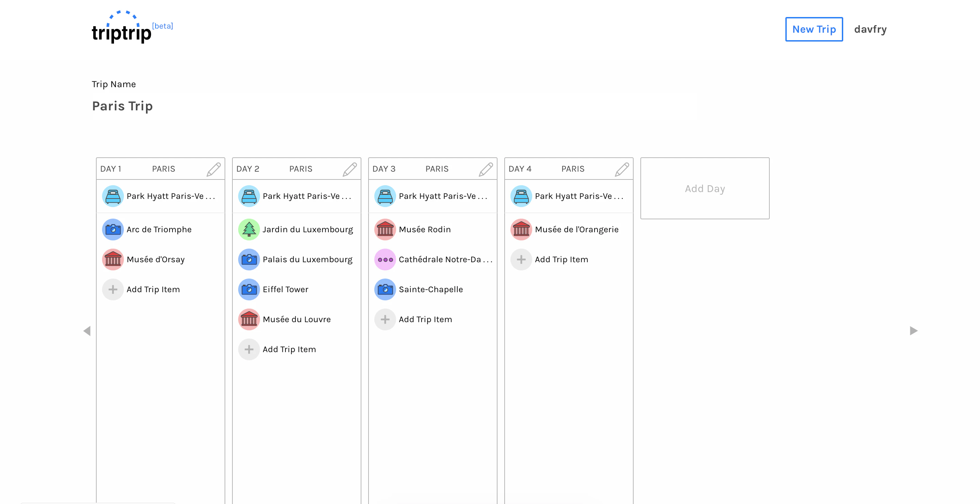
Task: Click the Day 4 edit pencil icon
Action: pyautogui.click(x=622, y=169)
